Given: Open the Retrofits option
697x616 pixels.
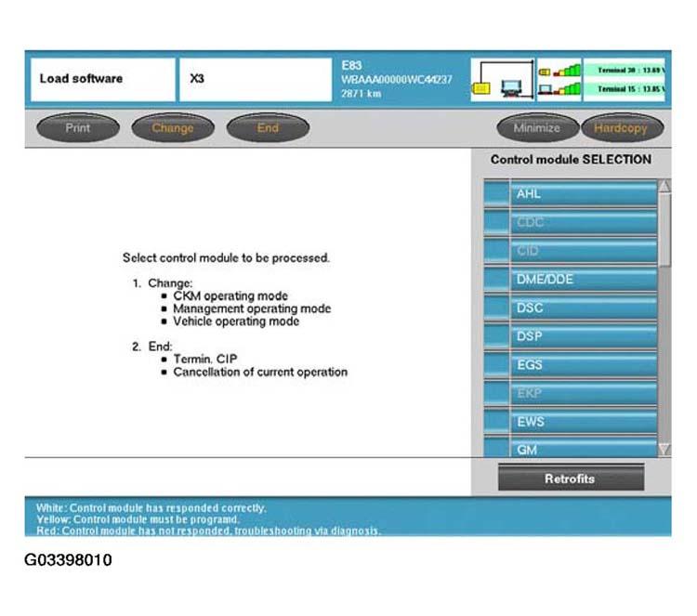Looking at the screenshot, I should click(x=570, y=478).
